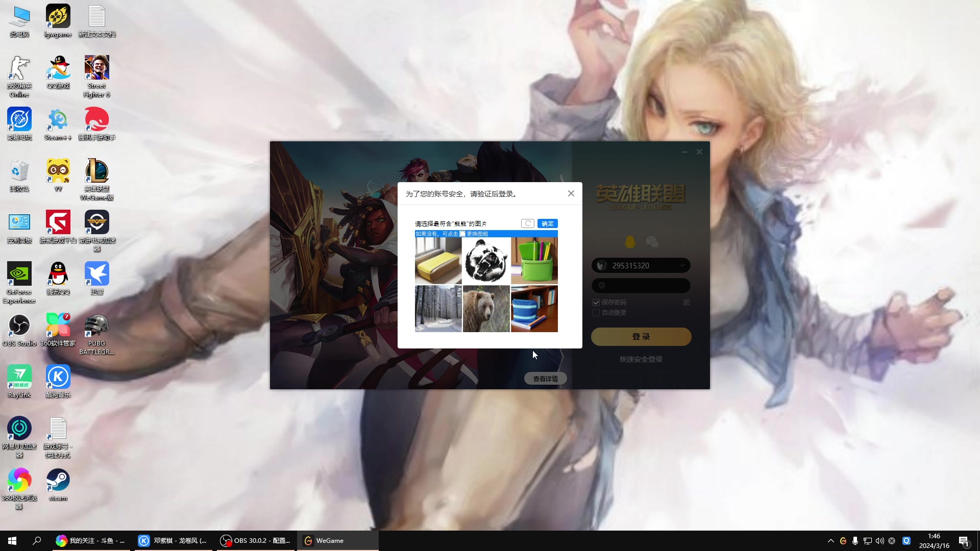The height and width of the screenshot is (551, 980).
Task: Select the green pen holder picture
Action: tap(534, 261)
